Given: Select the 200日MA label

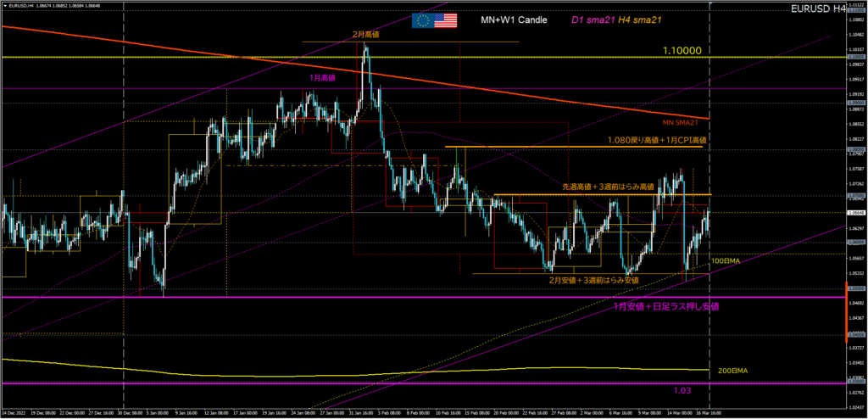Looking at the screenshot, I should 732,372.
